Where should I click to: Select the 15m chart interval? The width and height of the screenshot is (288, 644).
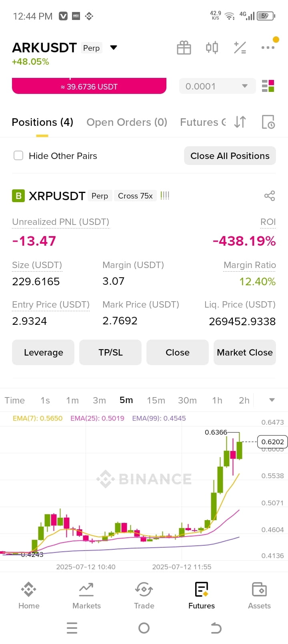(156, 400)
